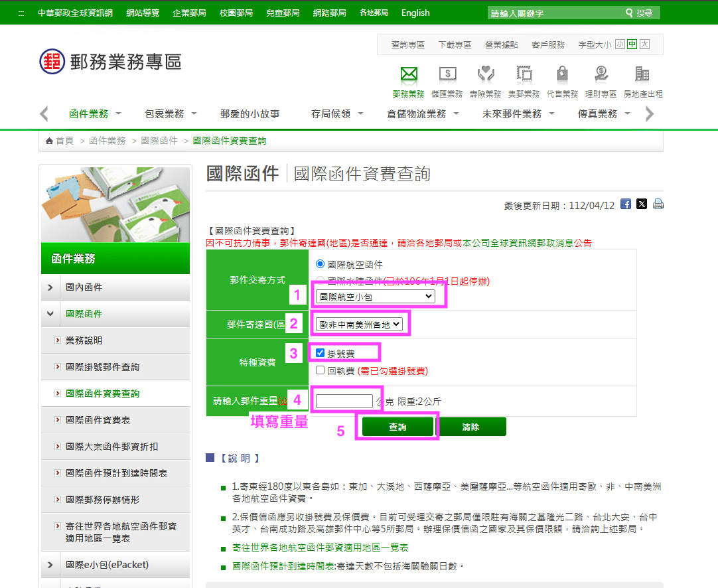Image resolution: width=718 pixels, height=588 pixels.
Task: Click the magnifier search icon
Action: 629,13
